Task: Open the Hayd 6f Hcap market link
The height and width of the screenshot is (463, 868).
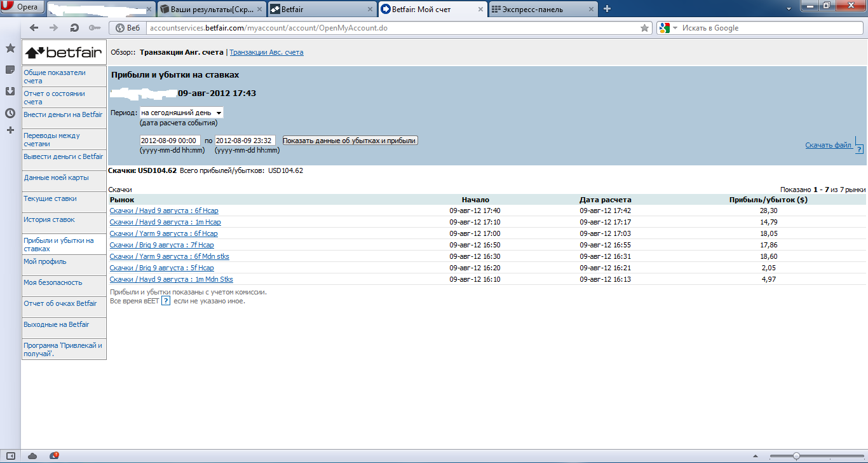Action: [164, 211]
